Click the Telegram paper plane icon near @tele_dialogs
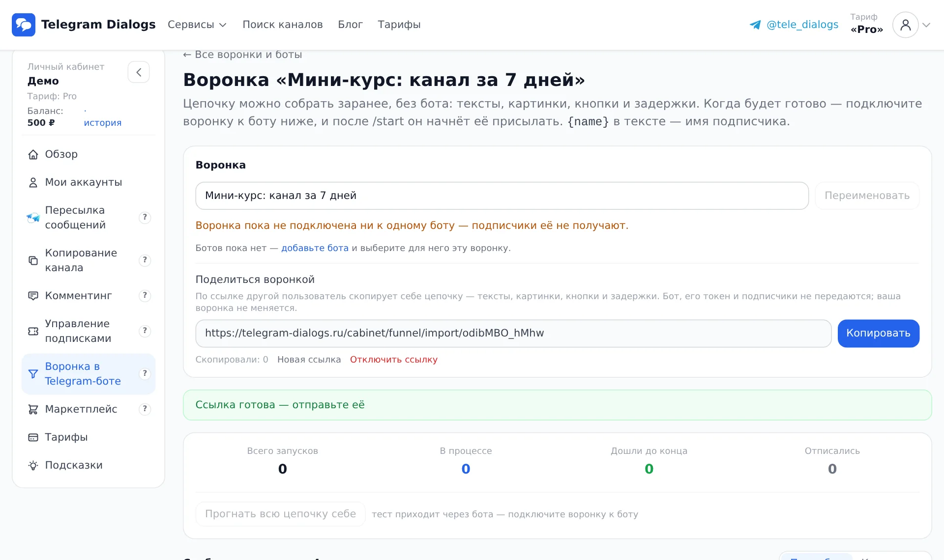The height and width of the screenshot is (560, 944). 755,25
